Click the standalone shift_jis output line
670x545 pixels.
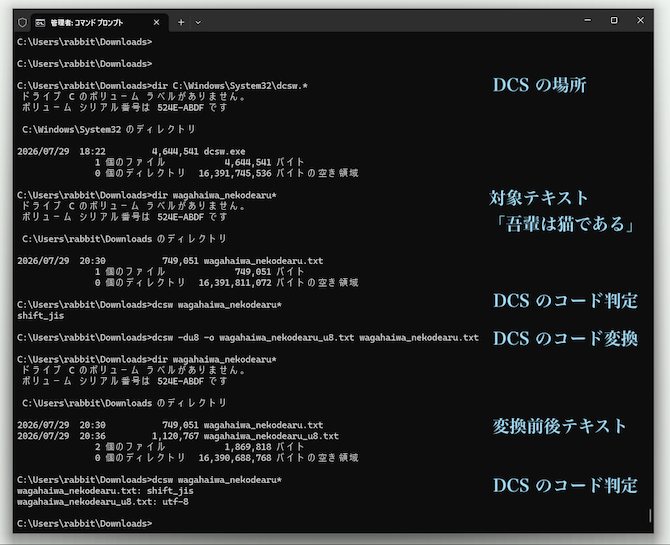pos(41,316)
